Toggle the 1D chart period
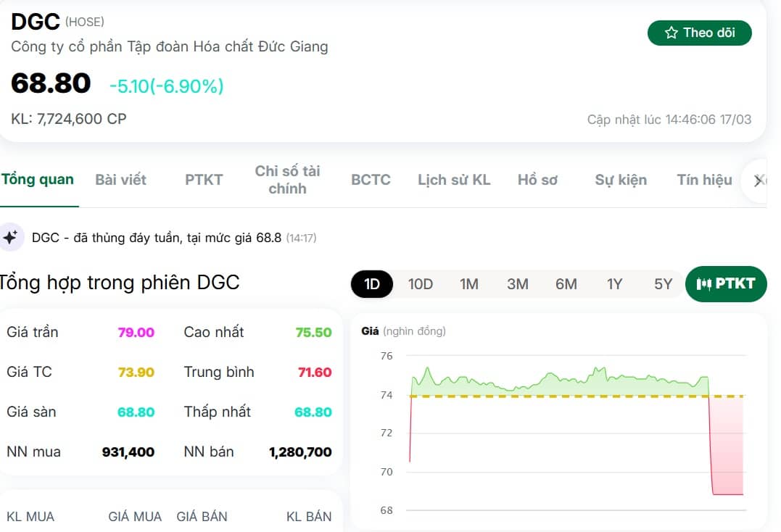This screenshot has height=532, width=781. tap(371, 284)
